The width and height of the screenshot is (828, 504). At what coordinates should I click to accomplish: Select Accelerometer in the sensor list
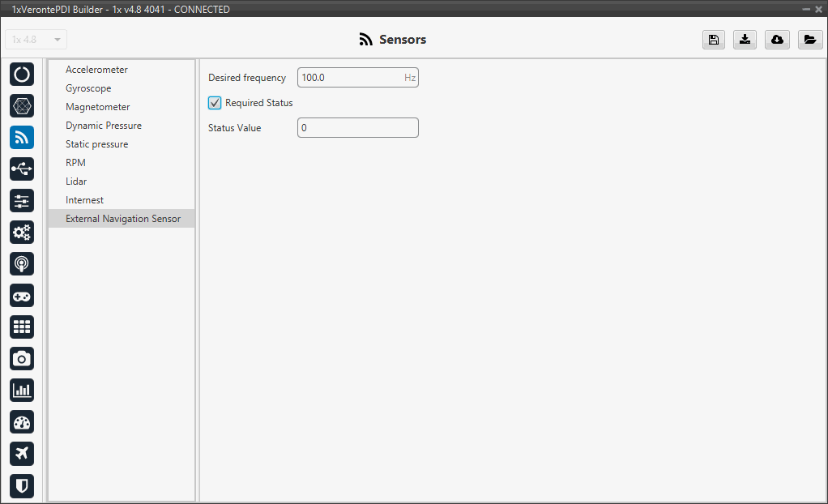click(x=96, y=70)
